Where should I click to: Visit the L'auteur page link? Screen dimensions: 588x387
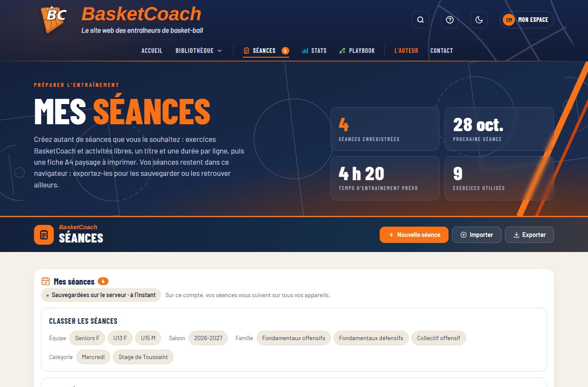pos(406,51)
